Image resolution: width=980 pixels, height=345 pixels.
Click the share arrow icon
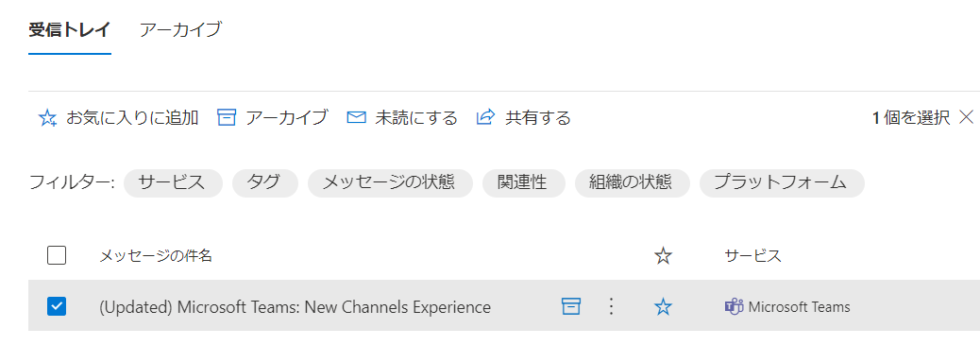[485, 117]
